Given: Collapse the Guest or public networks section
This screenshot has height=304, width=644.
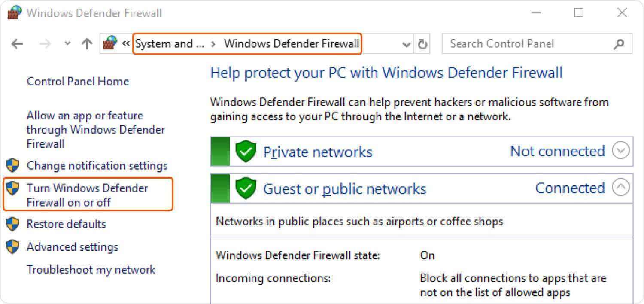Looking at the screenshot, I should click(620, 188).
